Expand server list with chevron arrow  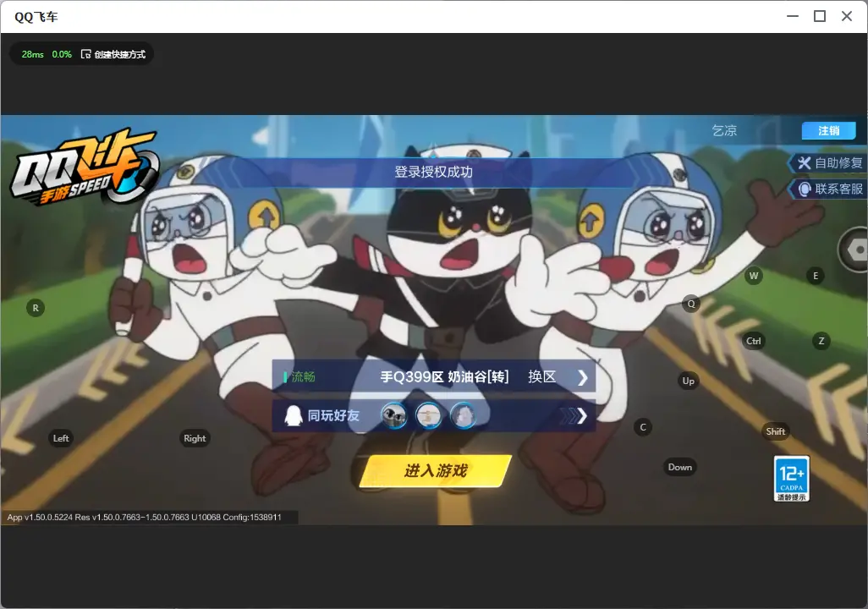point(582,377)
